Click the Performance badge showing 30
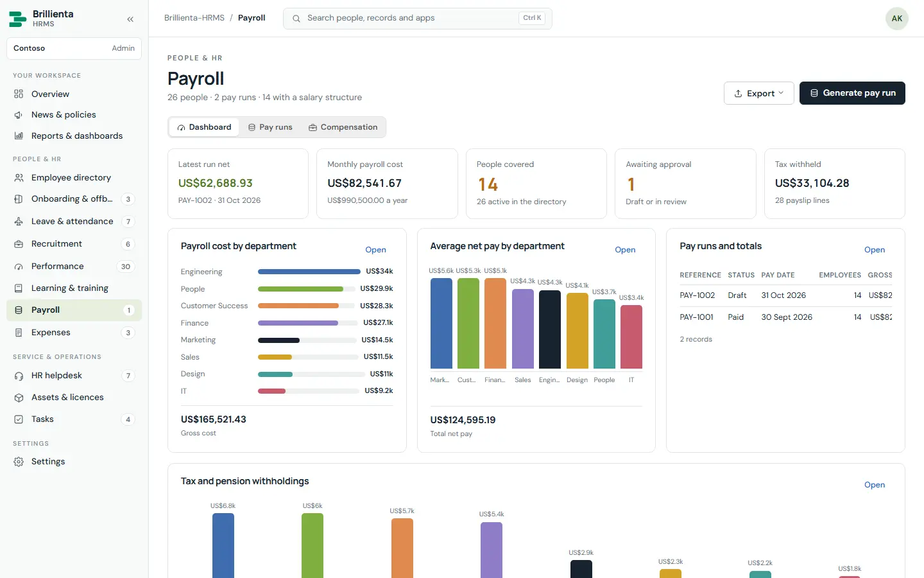 [x=126, y=267]
